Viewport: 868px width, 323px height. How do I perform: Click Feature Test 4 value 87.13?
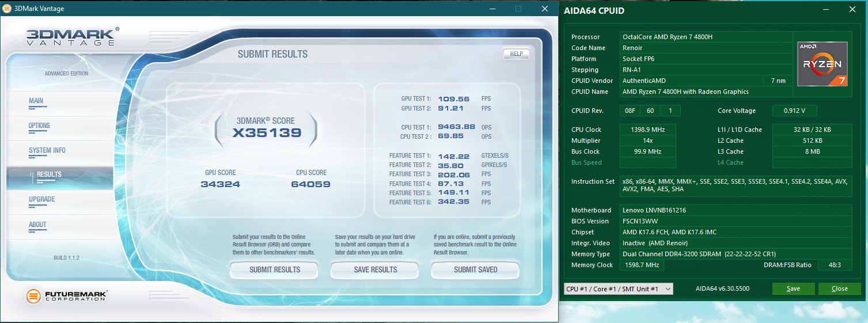click(450, 184)
